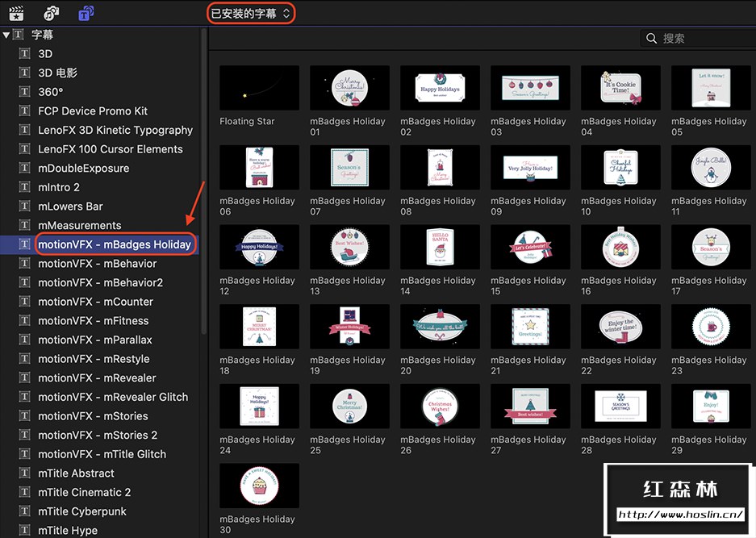Select mBadges Holiday 15 thumbnail
756x538 pixels.
[x=530, y=248]
